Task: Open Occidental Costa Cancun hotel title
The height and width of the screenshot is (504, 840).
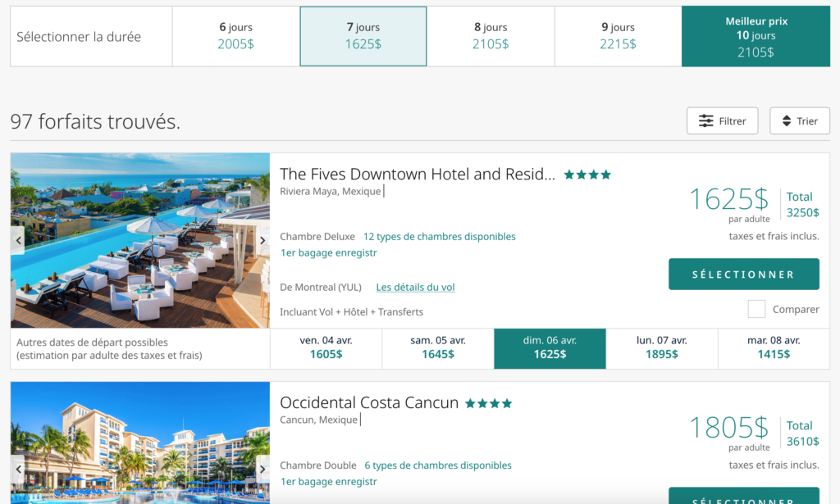Action: coord(369,403)
